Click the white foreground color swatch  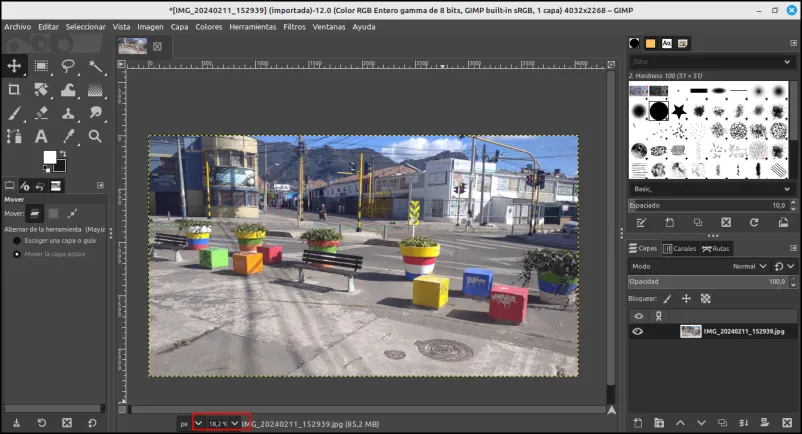coord(49,157)
